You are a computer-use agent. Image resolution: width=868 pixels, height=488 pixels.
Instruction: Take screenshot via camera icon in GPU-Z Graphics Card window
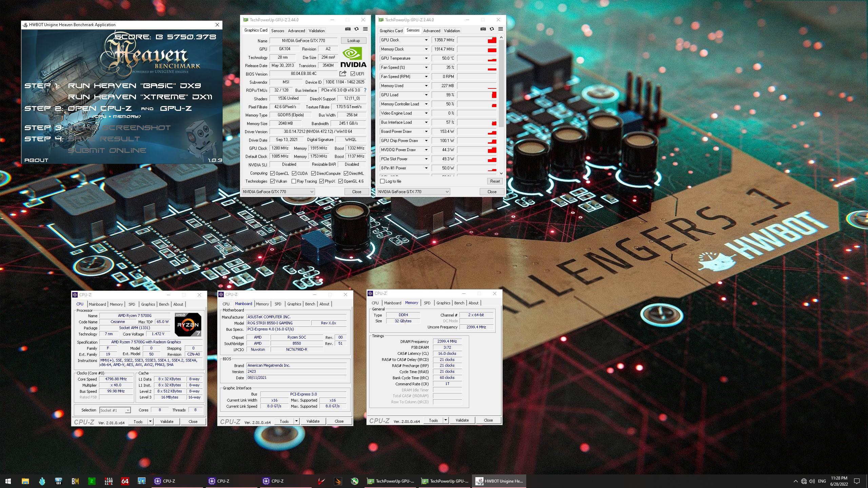pos(348,29)
